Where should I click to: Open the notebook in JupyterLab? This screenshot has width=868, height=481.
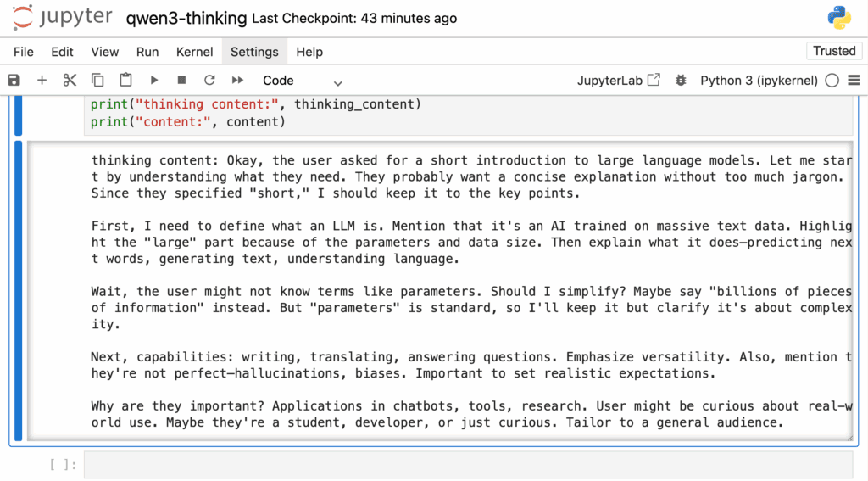(618, 81)
